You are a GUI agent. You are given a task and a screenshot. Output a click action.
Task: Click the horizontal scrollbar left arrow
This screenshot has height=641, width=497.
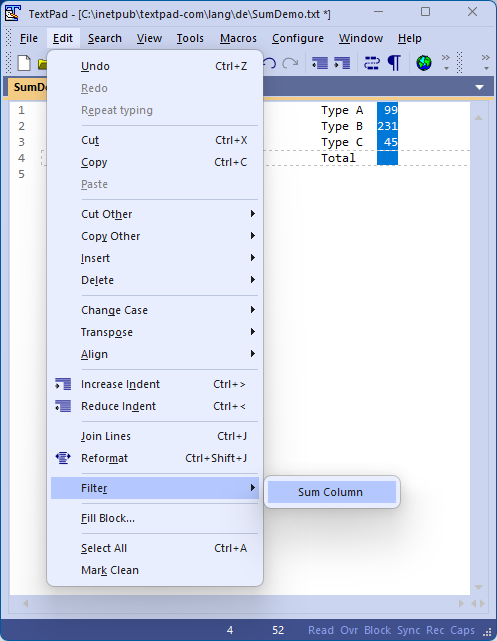[25, 603]
